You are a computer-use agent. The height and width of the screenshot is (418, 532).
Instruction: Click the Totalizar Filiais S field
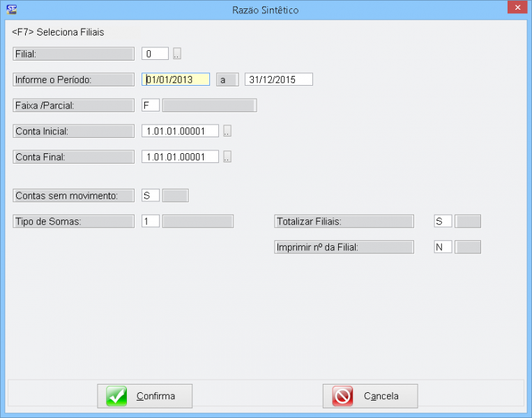coord(443,222)
